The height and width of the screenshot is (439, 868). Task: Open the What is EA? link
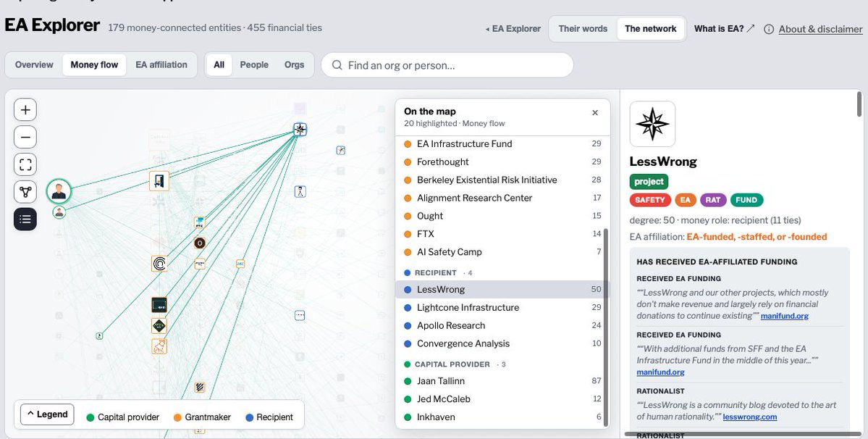(x=724, y=29)
